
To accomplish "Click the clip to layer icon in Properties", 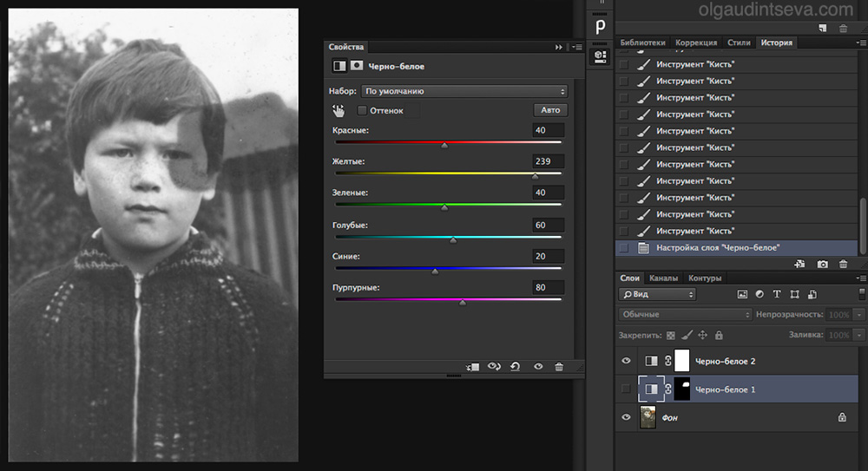I will click(x=472, y=367).
